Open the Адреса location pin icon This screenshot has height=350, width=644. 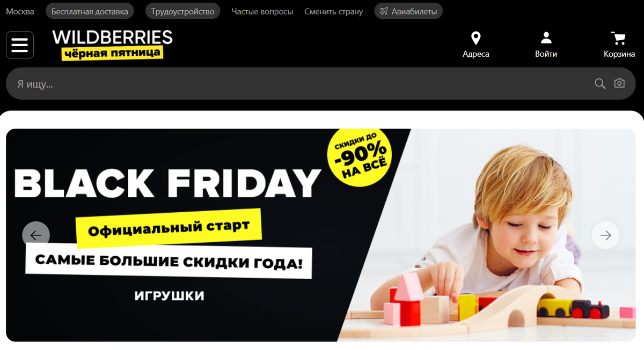[475, 39]
